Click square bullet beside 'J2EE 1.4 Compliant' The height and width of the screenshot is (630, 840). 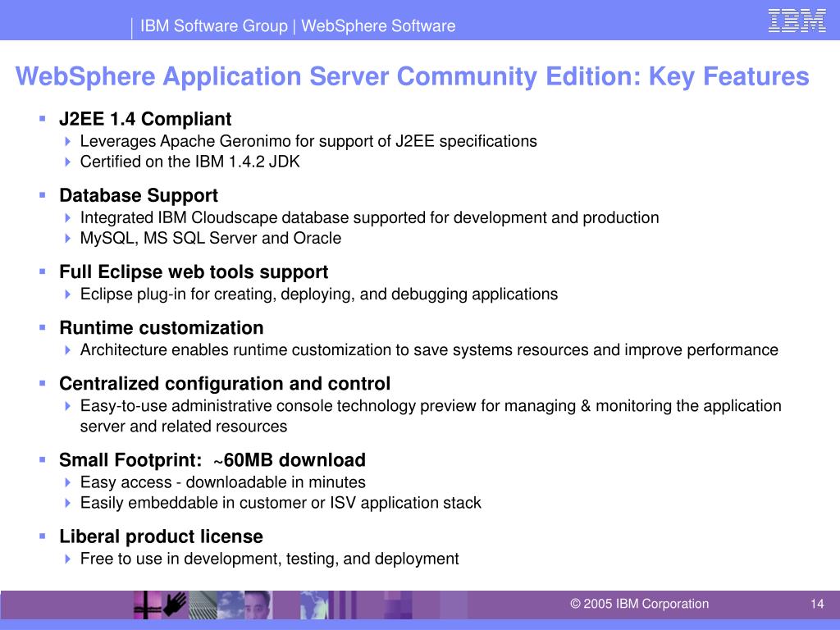pyautogui.click(x=43, y=118)
